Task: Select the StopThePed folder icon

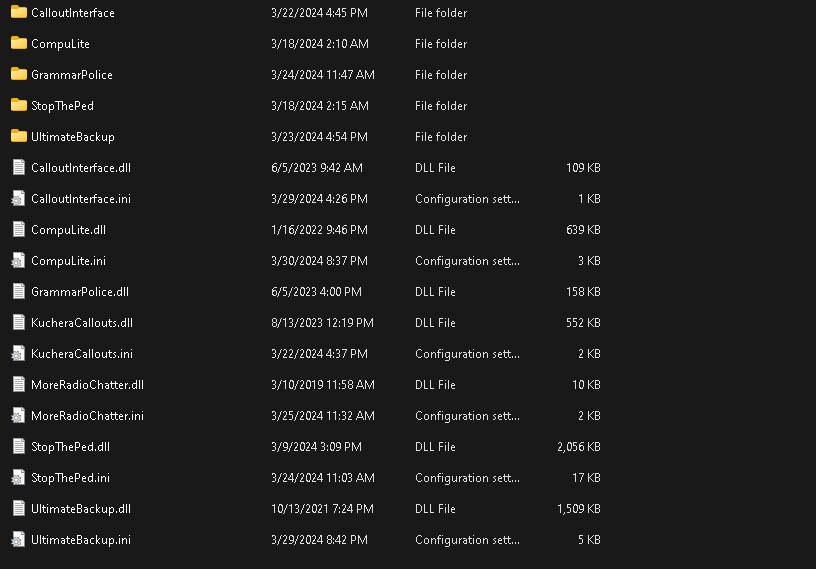Action: coord(19,105)
